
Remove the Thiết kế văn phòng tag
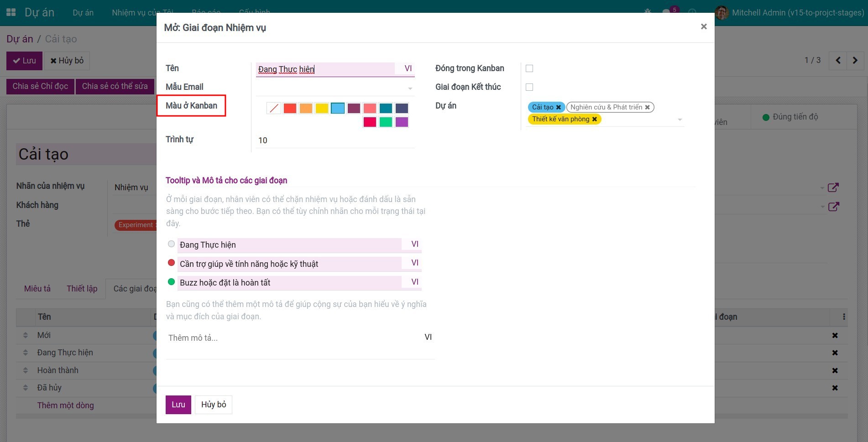click(x=594, y=119)
